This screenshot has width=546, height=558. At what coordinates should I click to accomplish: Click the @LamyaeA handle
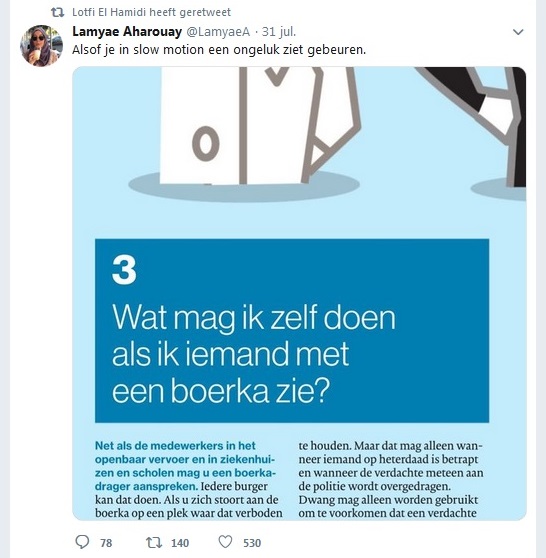tap(218, 32)
